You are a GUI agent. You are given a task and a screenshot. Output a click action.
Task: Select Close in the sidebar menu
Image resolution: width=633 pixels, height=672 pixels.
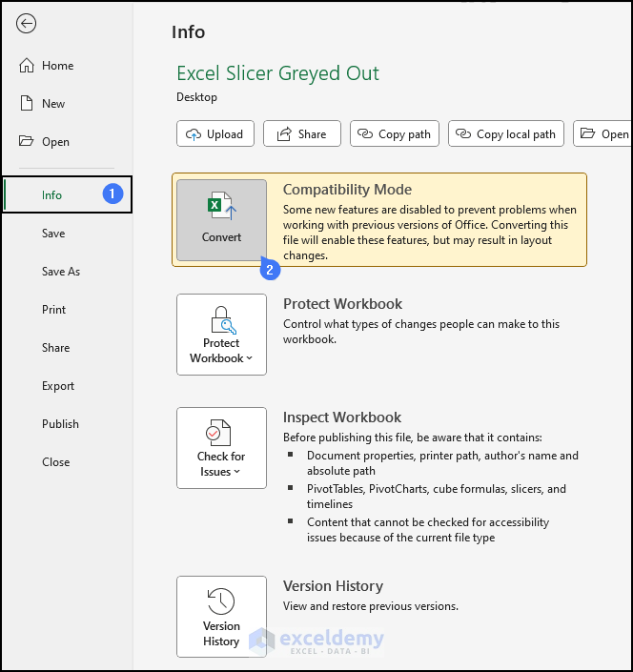(55, 462)
